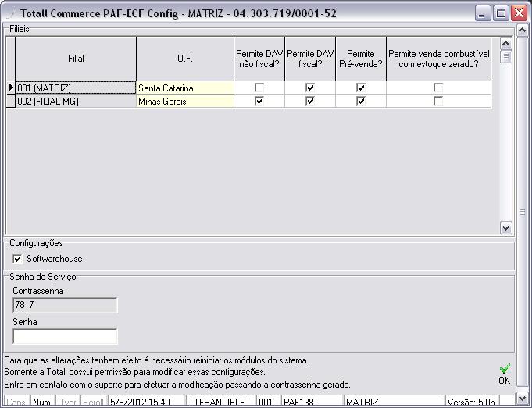Click the Scroll status bar indicator

pos(93,402)
